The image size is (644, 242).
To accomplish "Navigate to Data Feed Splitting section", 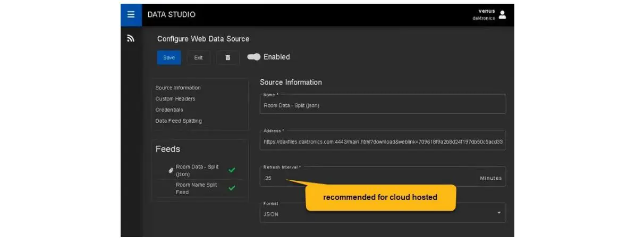I will (x=179, y=121).
